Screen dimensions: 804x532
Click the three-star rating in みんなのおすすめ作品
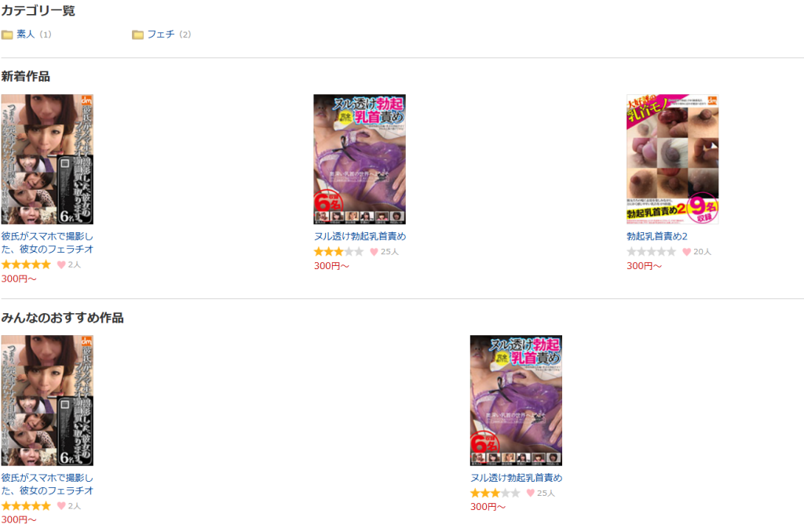point(495,493)
